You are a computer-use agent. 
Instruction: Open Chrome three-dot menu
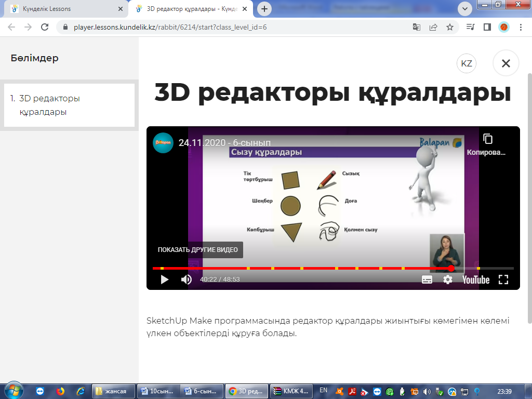pos(521,27)
